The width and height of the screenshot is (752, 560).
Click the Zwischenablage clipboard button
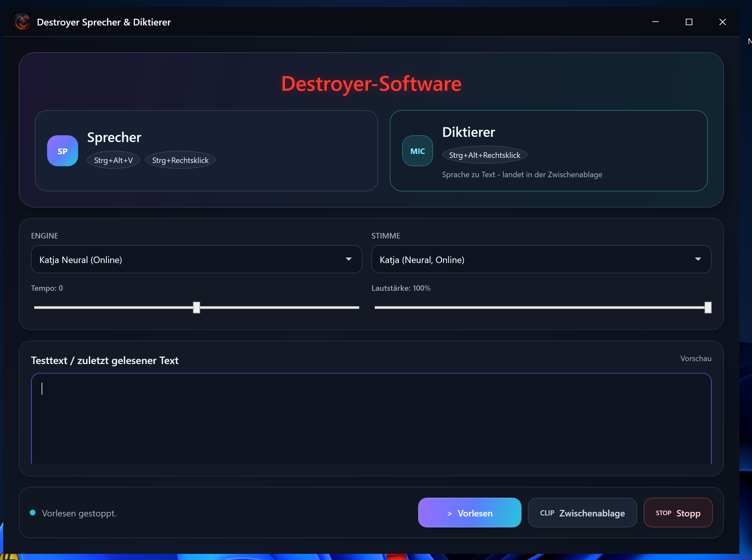coord(582,513)
